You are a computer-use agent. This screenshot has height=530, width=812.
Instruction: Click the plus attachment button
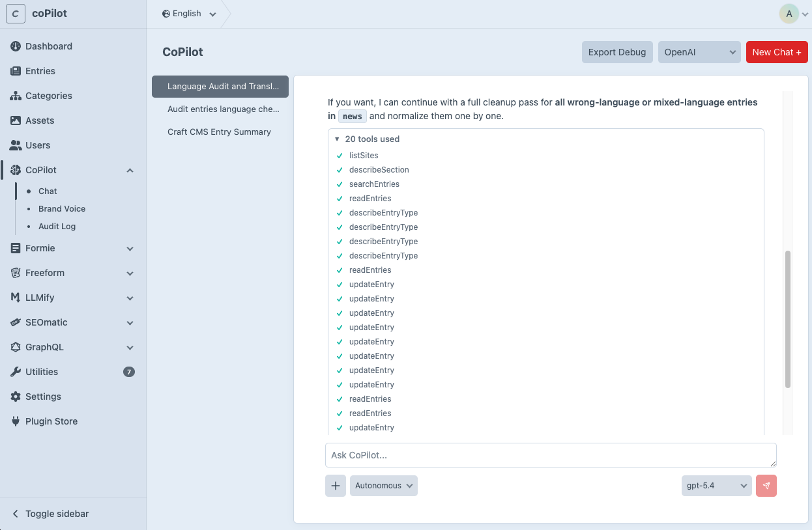336,486
